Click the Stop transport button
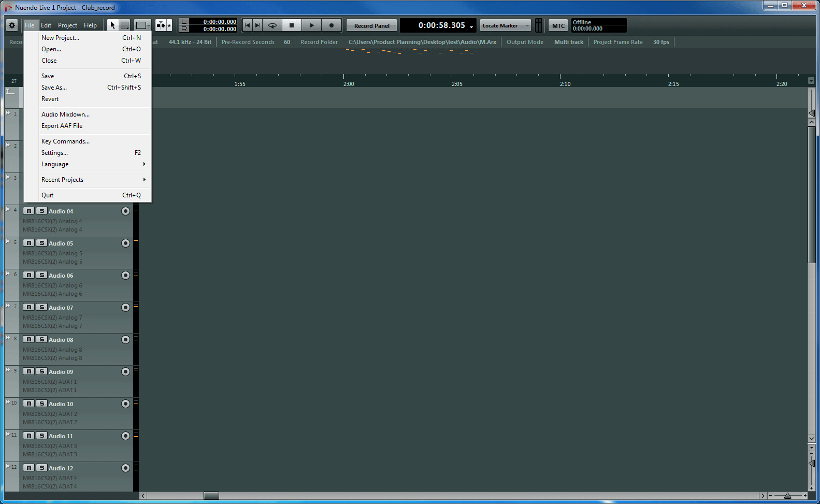820x504 pixels. pos(292,25)
